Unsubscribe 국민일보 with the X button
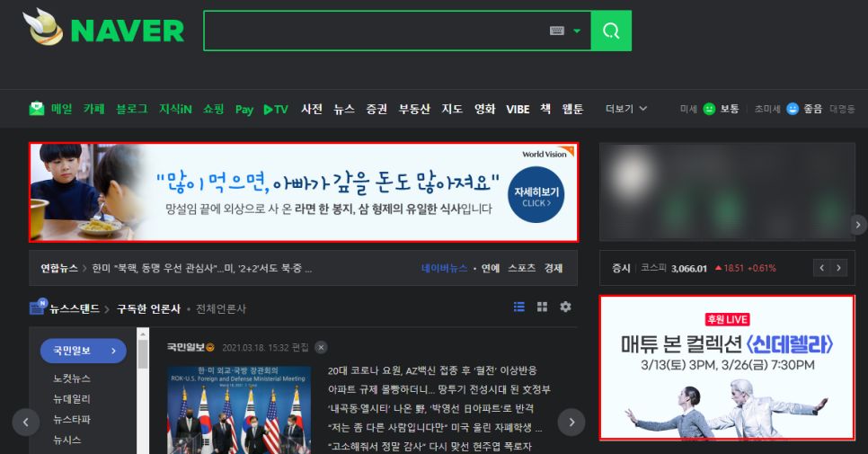The width and height of the screenshot is (868, 454). [321, 347]
